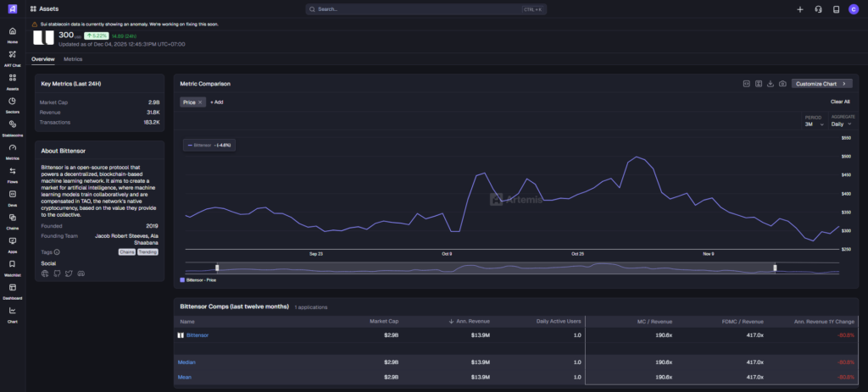Click the Bittensor link in comps table
The image size is (868, 392).
(x=197, y=335)
